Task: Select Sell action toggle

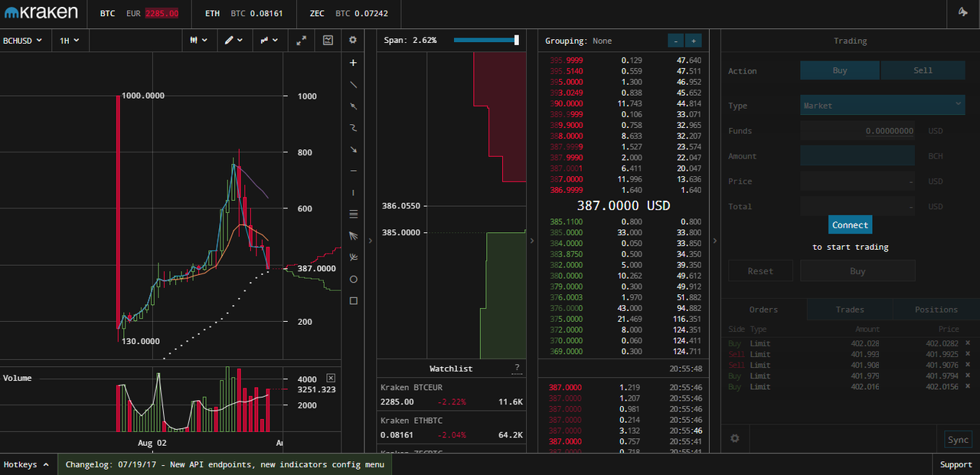Action: click(923, 70)
